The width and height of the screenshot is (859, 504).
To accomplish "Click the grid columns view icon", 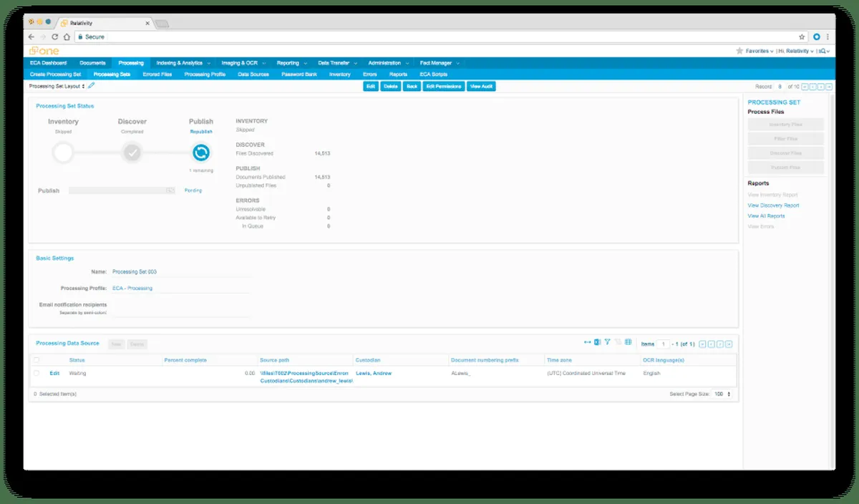I will point(628,342).
